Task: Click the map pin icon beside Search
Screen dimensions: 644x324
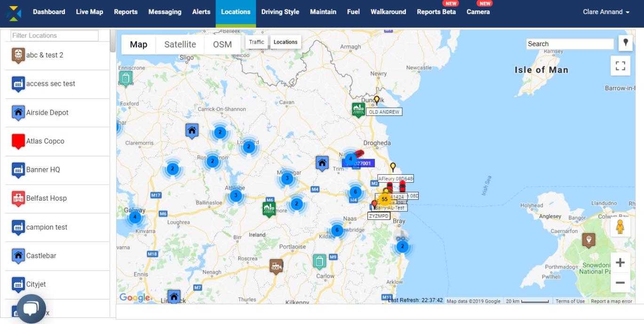Action: [x=626, y=42]
